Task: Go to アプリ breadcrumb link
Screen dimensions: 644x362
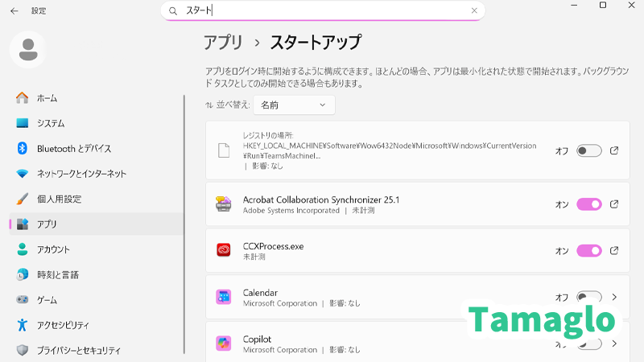Action: coord(223,43)
